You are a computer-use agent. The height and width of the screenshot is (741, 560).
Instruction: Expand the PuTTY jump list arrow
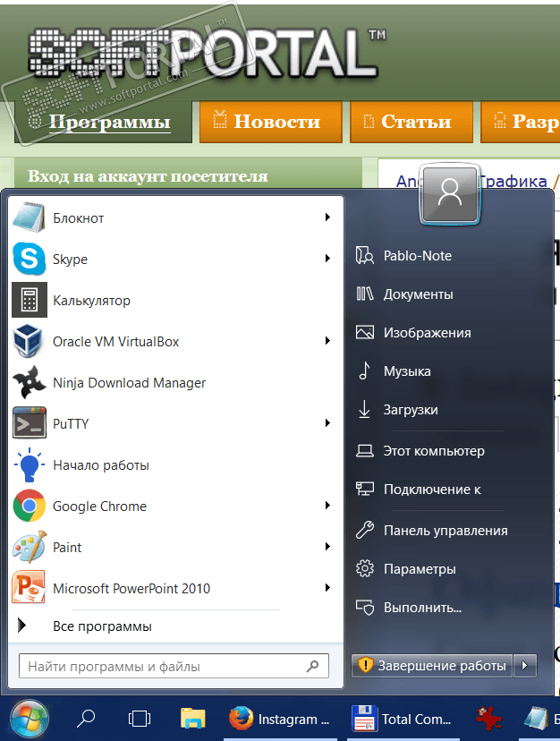coord(327,423)
